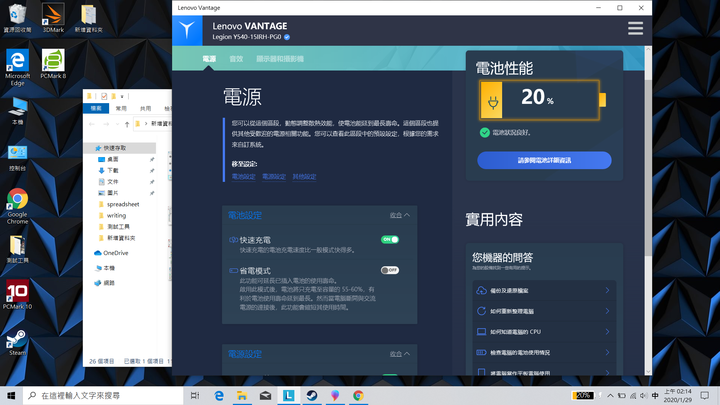The height and width of the screenshot is (405, 720).
Task: Click the Lenovo Vantage Y logo
Action: [187, 30]
